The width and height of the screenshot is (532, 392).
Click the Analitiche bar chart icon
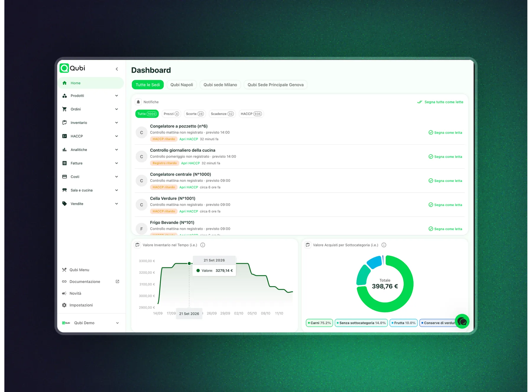(x=64, y=150)
